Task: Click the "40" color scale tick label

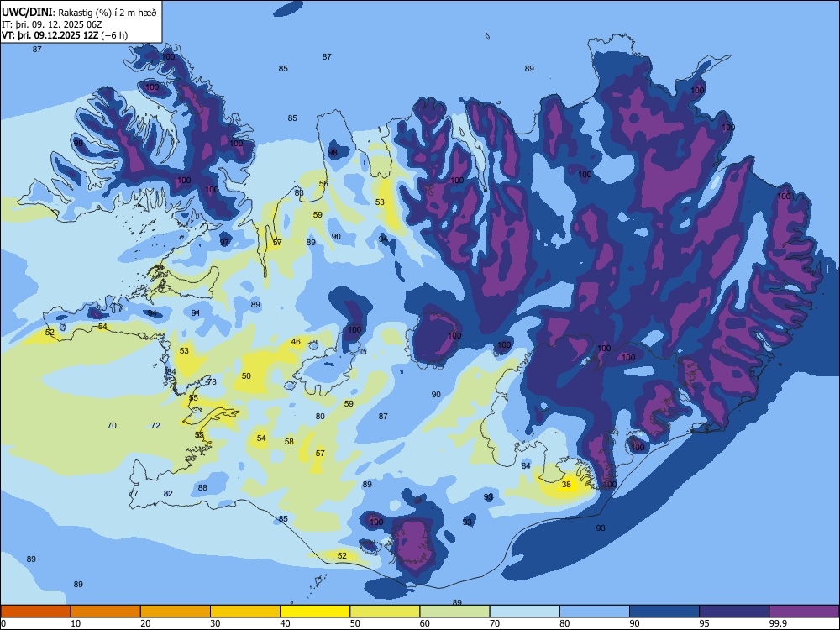Action: tap(285, 623)
